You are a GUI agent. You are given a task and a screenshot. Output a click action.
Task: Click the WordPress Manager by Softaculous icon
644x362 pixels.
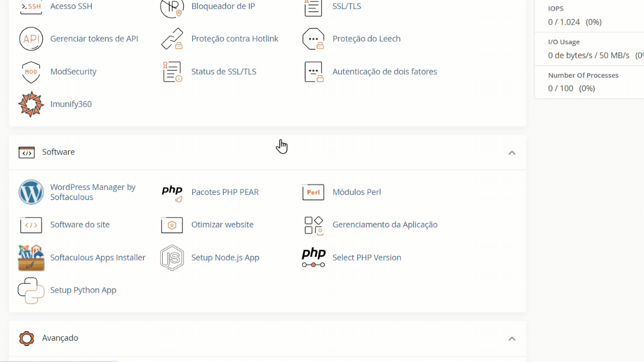point(31,192)
